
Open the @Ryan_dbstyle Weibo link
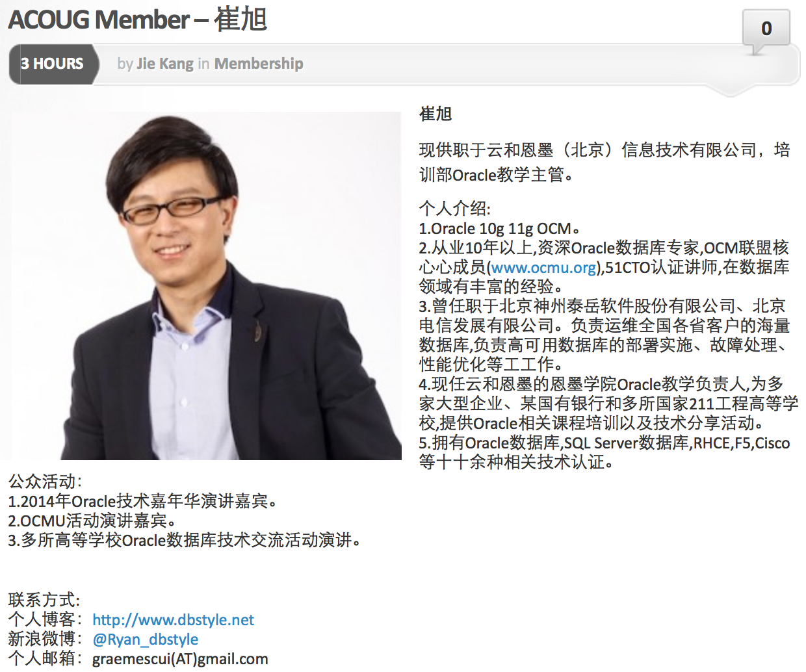[146, 639]
